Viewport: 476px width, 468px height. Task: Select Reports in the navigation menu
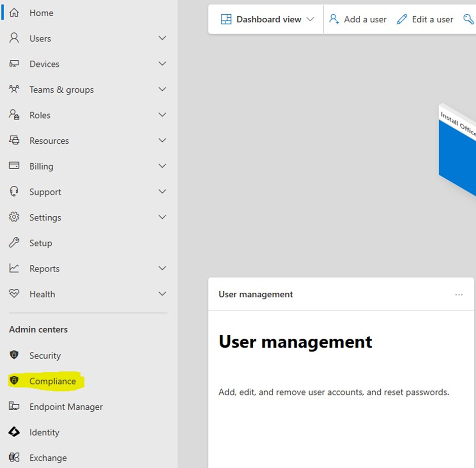(x=44, y=269)
